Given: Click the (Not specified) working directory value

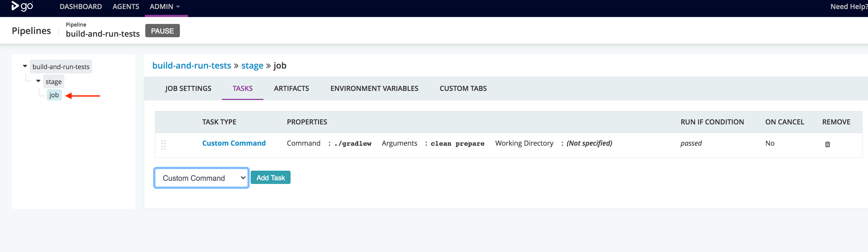Looking at the screenshot, I should [589, 143].
